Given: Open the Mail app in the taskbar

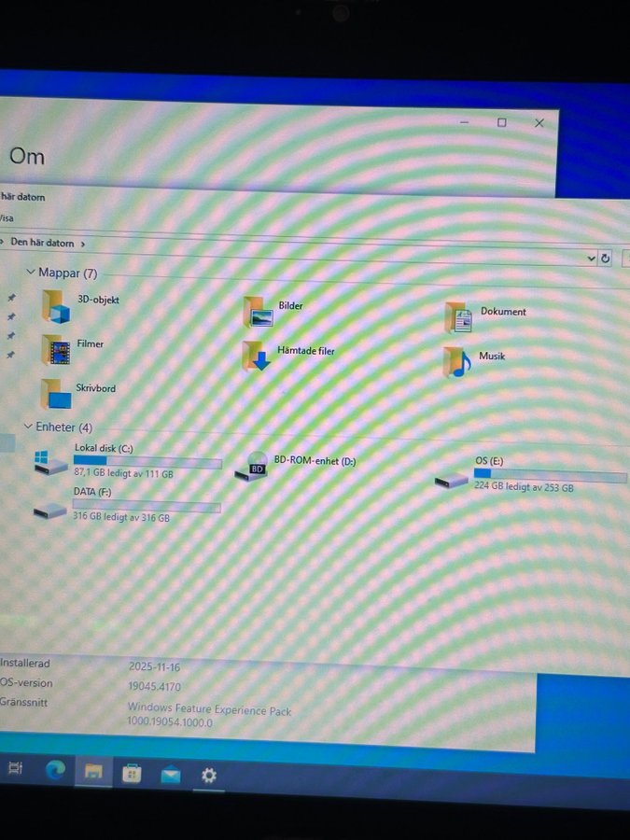Looking at the screenshot, I should pos(170,774).
